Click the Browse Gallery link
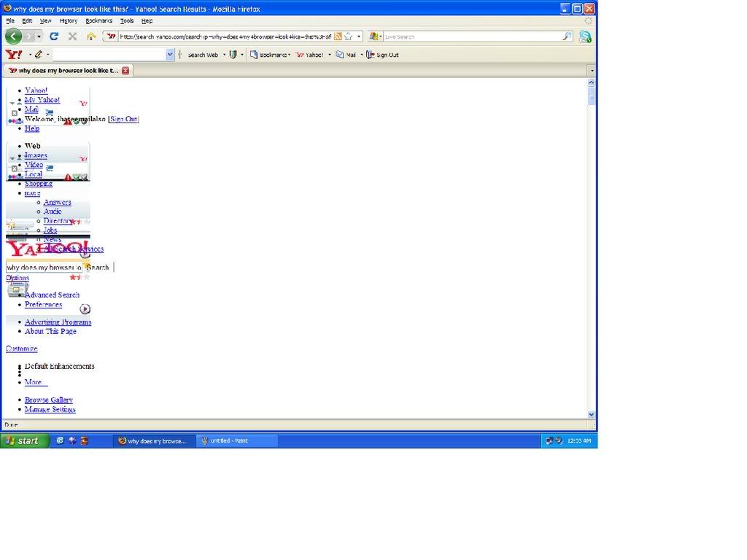747x560 pixels. tap(48, 400)
